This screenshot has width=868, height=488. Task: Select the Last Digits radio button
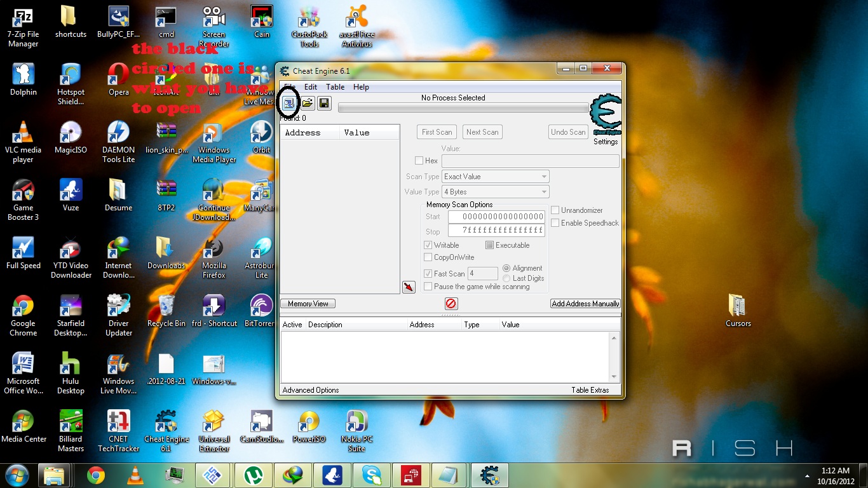pyautogui.click(x=506, y=278)
